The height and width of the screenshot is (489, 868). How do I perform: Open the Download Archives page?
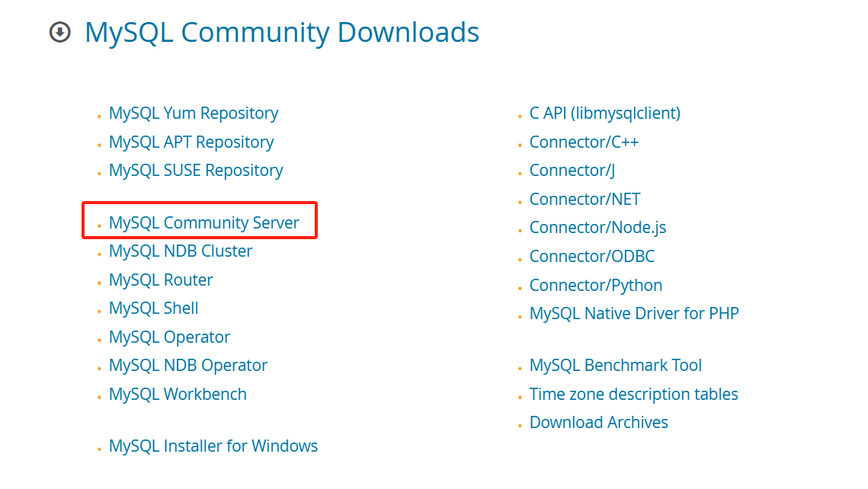click(599, 422)
